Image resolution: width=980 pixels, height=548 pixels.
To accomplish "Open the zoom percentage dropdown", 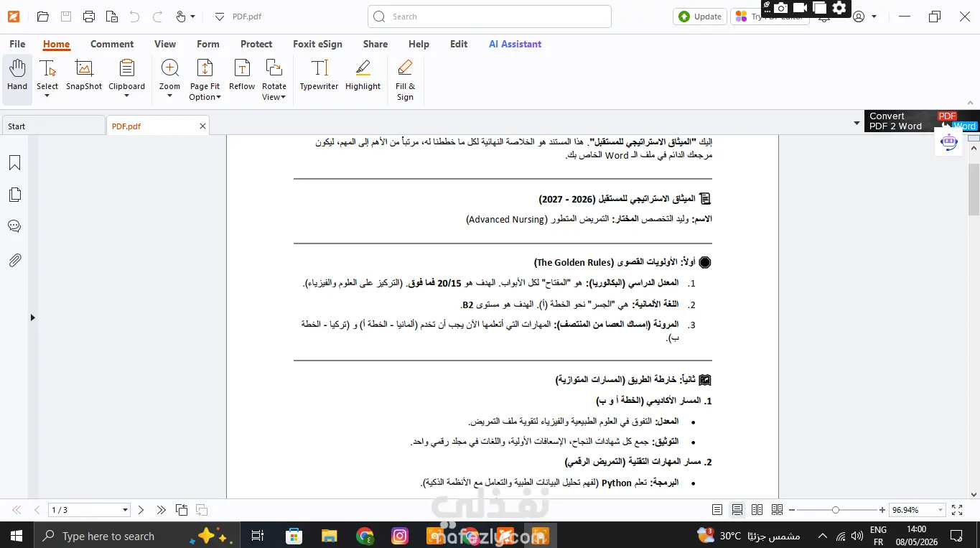I will coord(940,510).
